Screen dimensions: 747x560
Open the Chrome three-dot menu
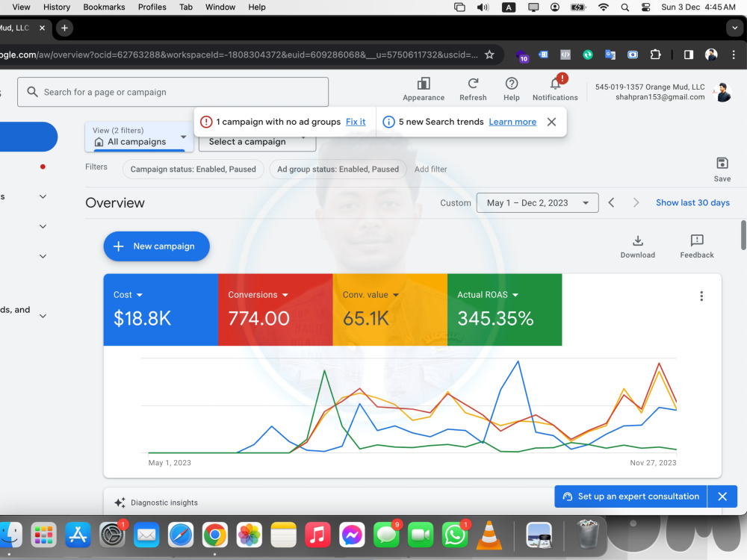click(734, 55)
